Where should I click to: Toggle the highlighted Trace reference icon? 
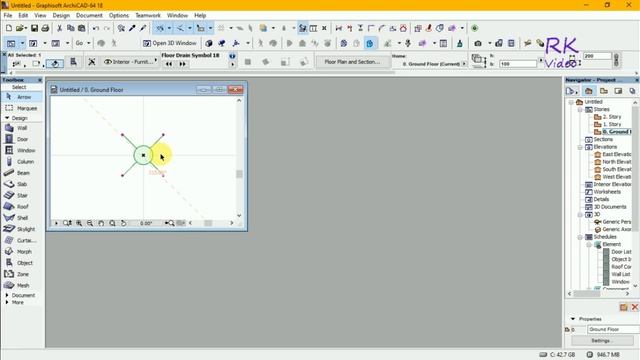(x=303, y=28)
